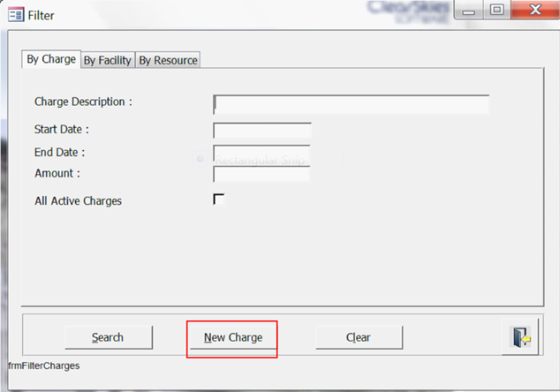The image size is (560, 392).
Task: Click the All Active Charges label text
Action: 78,201
